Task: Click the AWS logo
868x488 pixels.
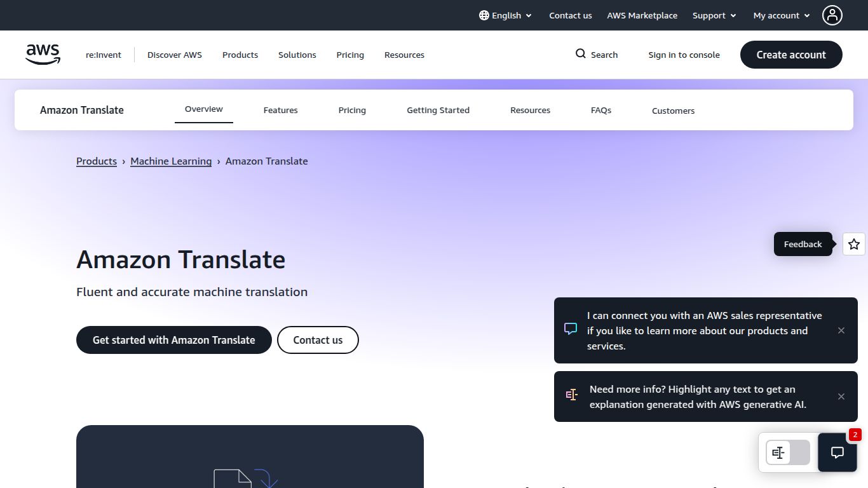Action: [x=42, y=54]
